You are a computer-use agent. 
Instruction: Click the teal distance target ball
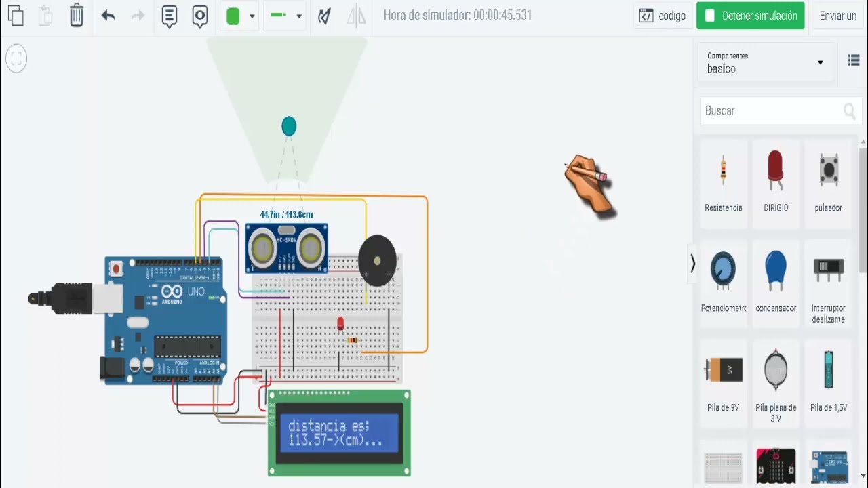click(289, 126)
